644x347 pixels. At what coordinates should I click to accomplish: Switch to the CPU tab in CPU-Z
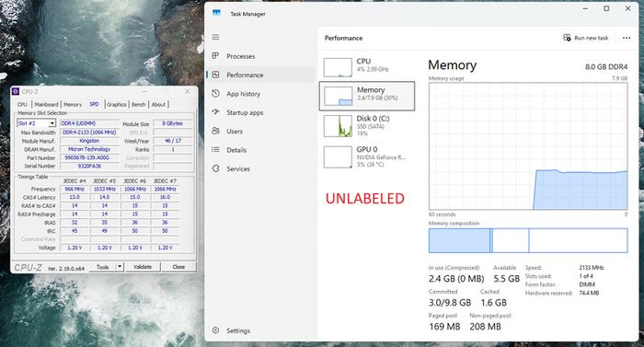pos(22,104)
